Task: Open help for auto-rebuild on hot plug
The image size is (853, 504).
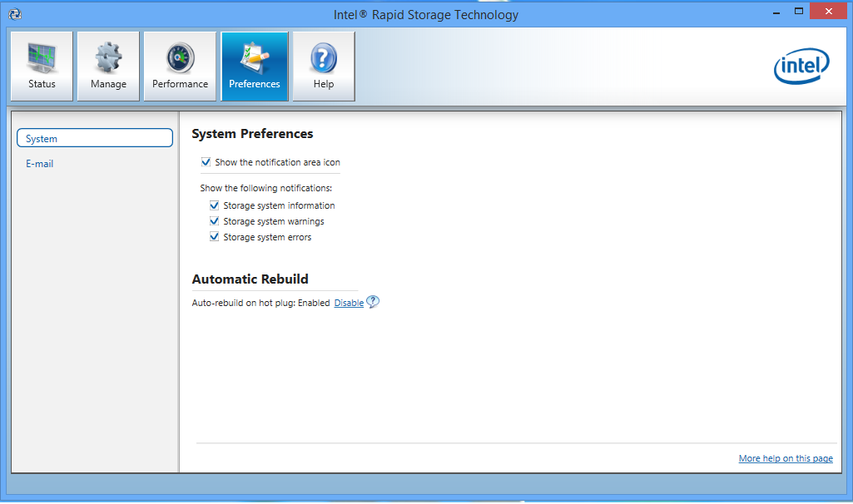Action: pyautogui.click(x=373, y=302)
